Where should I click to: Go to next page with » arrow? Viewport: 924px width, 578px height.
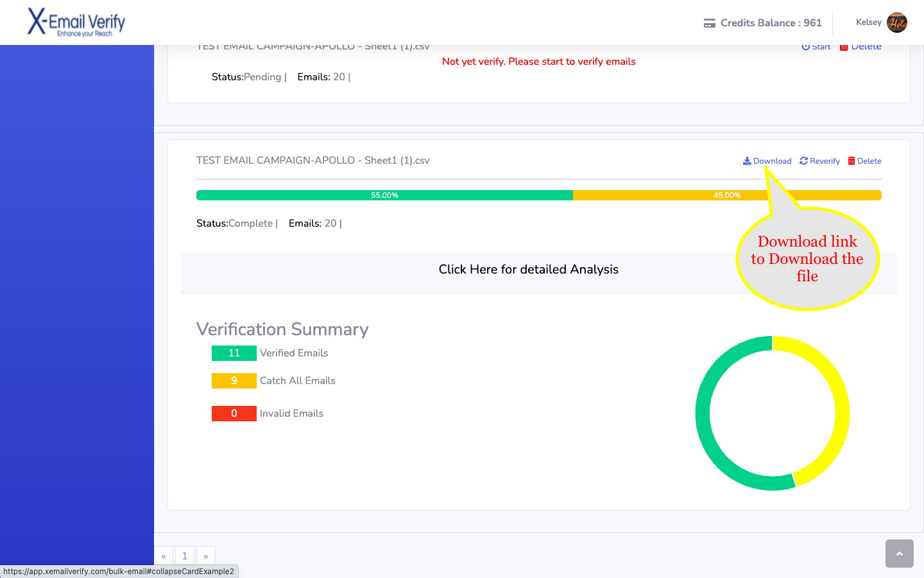pyautogui.click(x=205, y=556)
